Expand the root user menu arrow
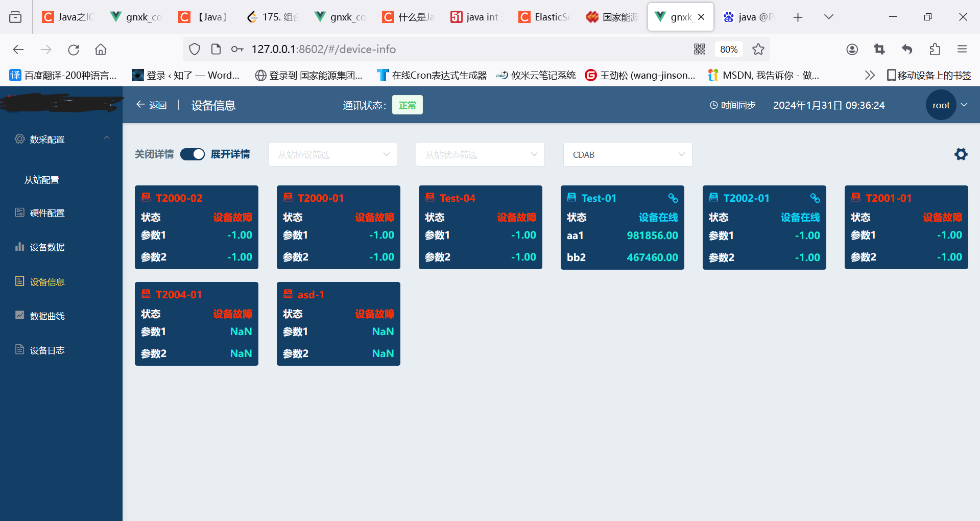Image resolution: width=980 pixels, height=521 pixels. pos(964,105)
